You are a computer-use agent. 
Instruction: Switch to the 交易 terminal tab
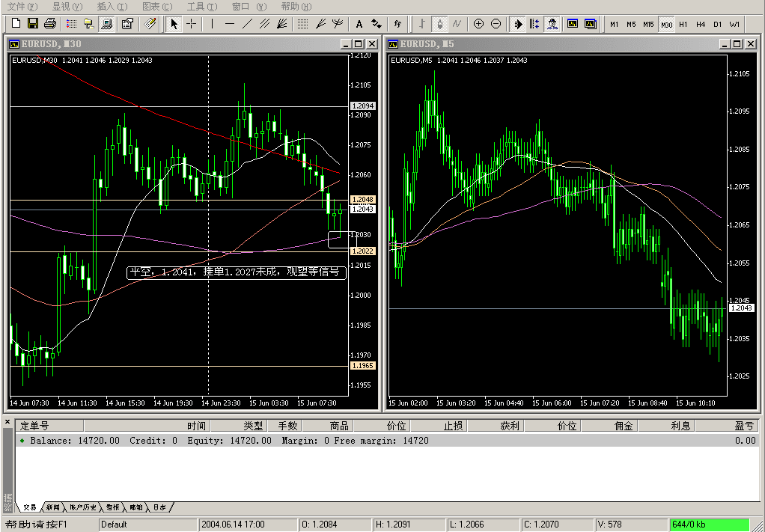pos(30,507)
